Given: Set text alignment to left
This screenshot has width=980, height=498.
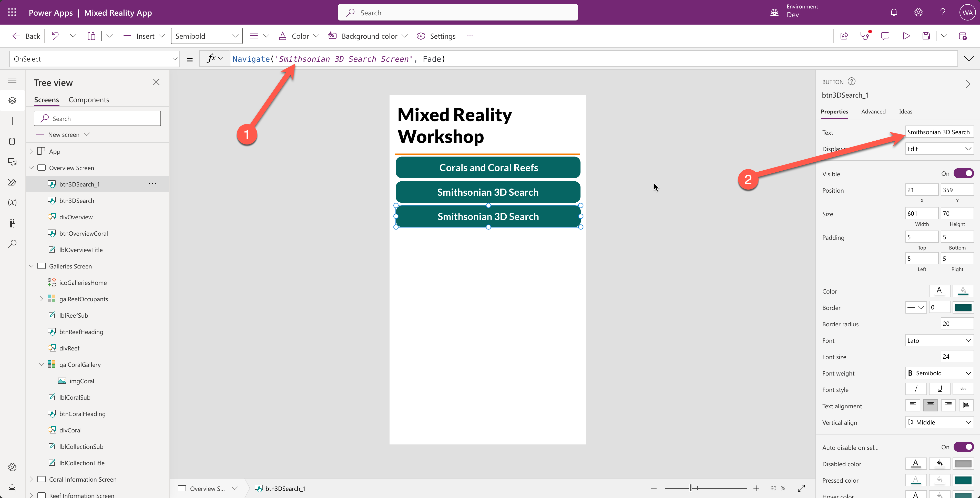Looking at the screenshot, I should 913,405.
